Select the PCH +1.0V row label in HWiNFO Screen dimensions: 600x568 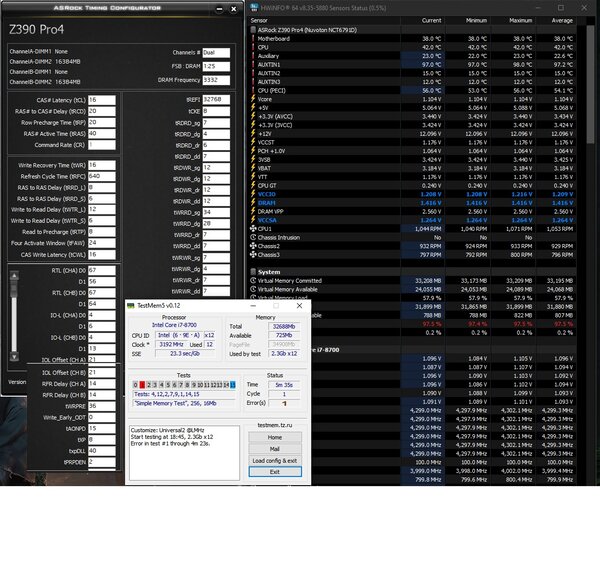coord(271,151)
